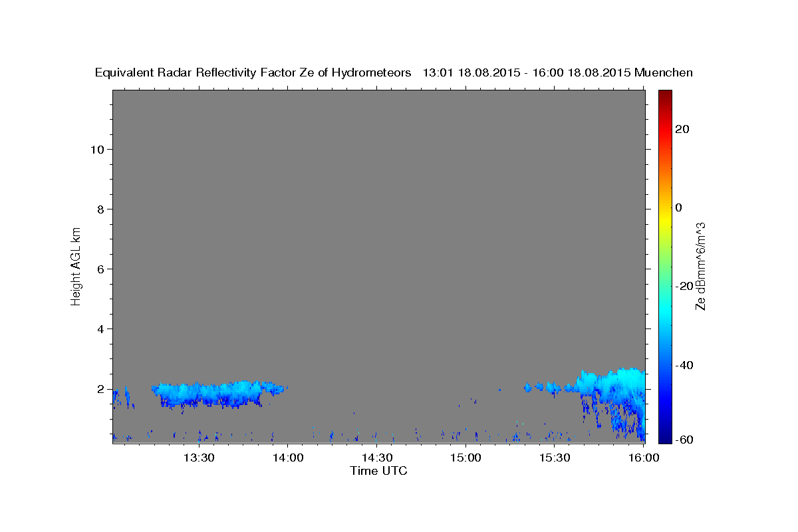The image size is (798, 532).
Task: Click the dark blue bottom of colorbar
Action: point(665,436)
